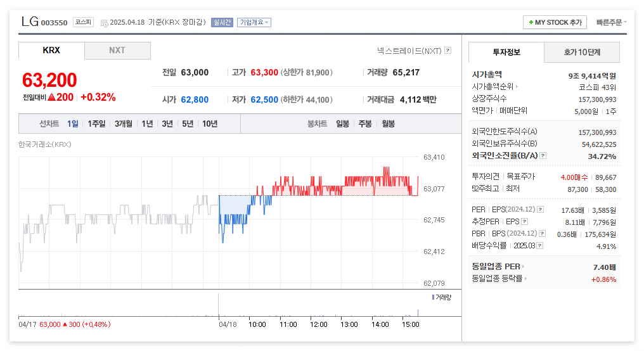Click the 저가 value 62,500

[x=264, y=99]
